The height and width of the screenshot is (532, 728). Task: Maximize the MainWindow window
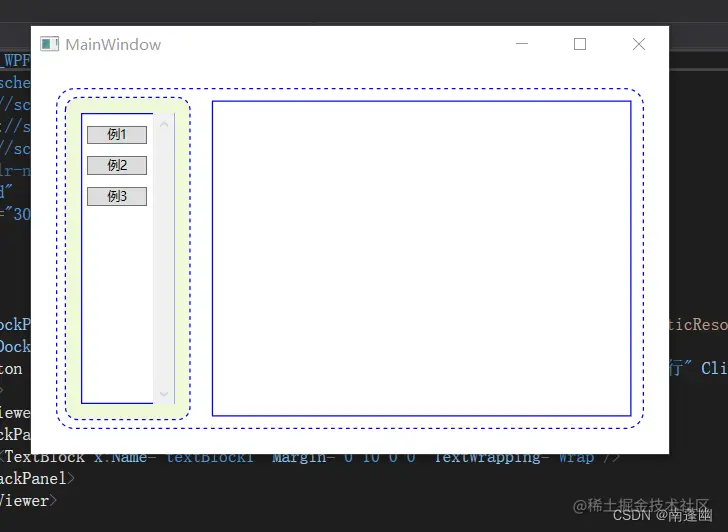pos(580,44)
